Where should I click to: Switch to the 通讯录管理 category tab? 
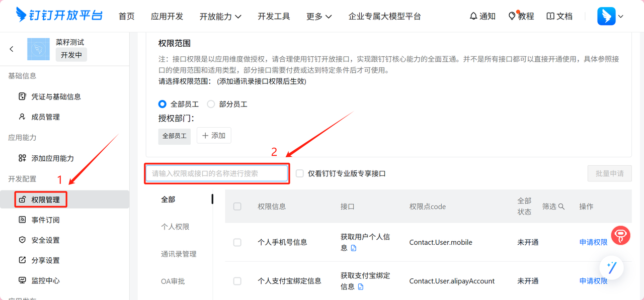point(179,254)
